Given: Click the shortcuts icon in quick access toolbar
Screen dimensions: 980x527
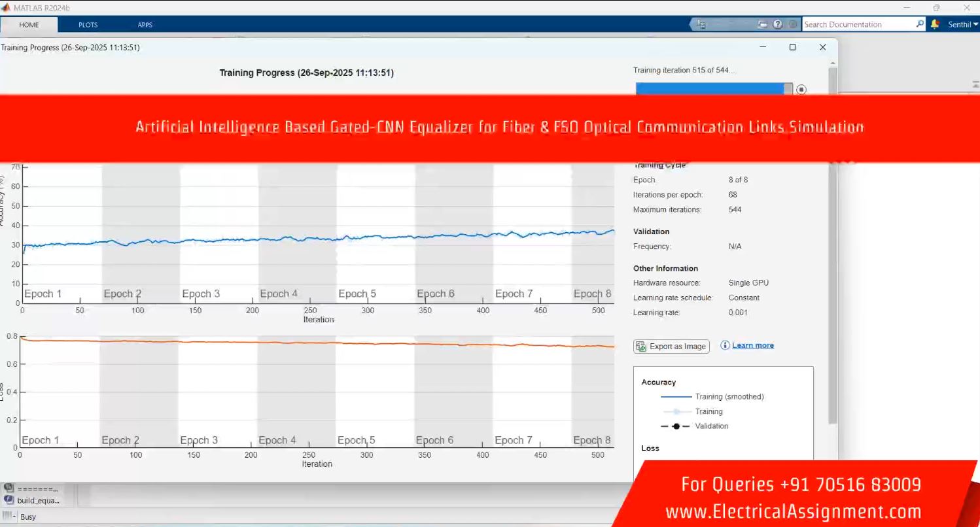Looking at the screenshot, I should [x=701, y=24].
